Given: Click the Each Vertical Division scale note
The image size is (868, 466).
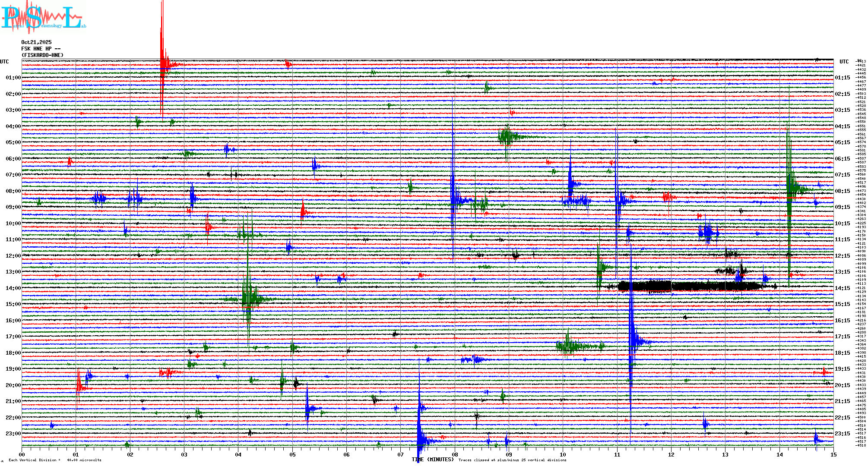Looking at the screenshot, I should pos(55,460).
